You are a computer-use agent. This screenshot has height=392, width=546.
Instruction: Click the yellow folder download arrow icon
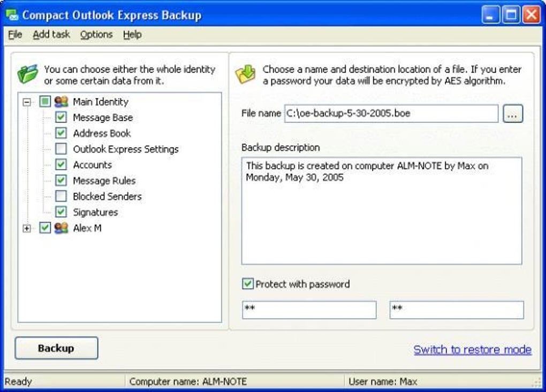pyautogui.click(x=246, y=74)
